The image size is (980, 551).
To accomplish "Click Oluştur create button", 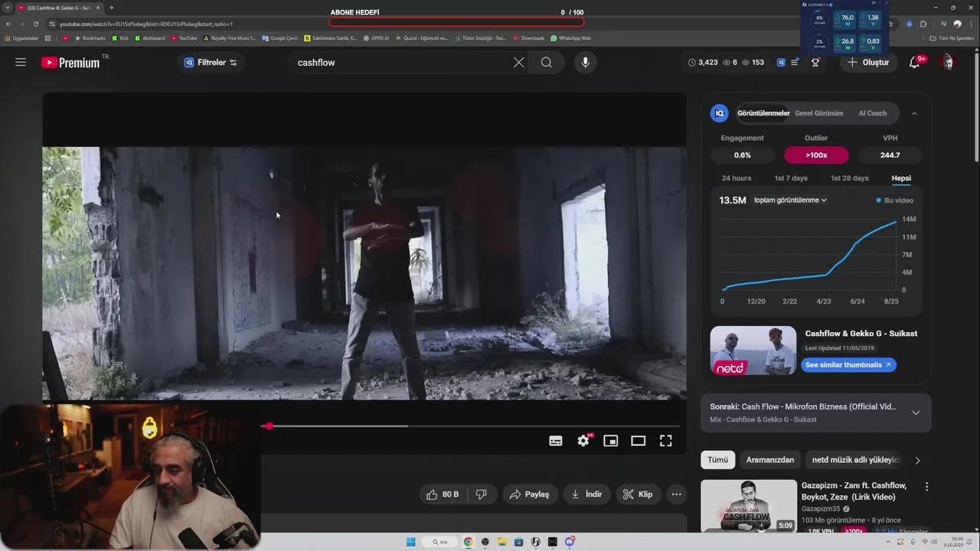I will click(x=868, y=63).
